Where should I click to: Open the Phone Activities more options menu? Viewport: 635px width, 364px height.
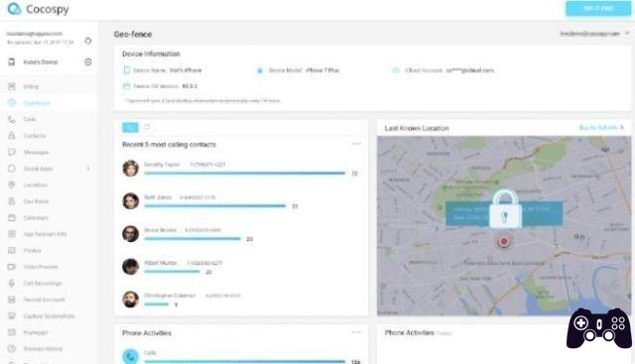click(356, 332)
